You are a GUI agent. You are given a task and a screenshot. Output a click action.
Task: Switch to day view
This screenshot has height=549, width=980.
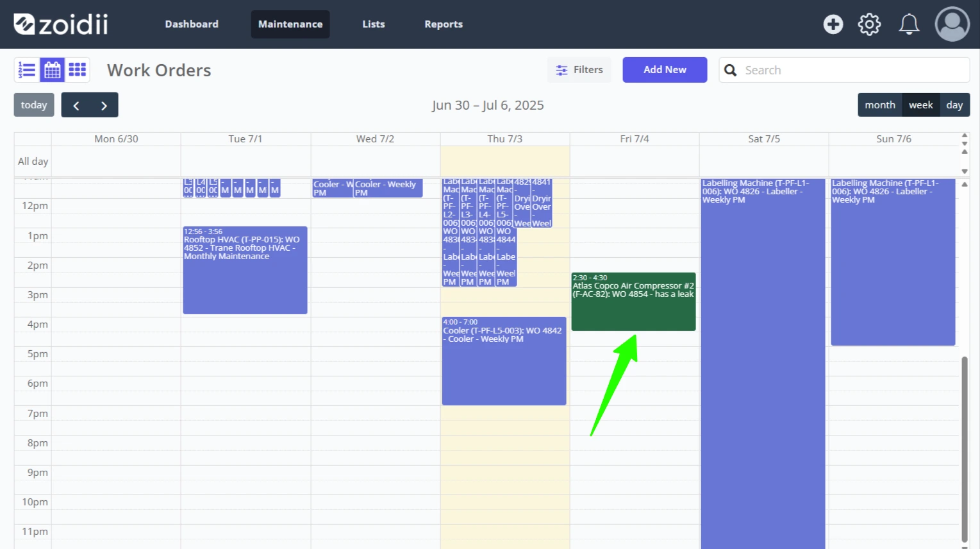954,105
